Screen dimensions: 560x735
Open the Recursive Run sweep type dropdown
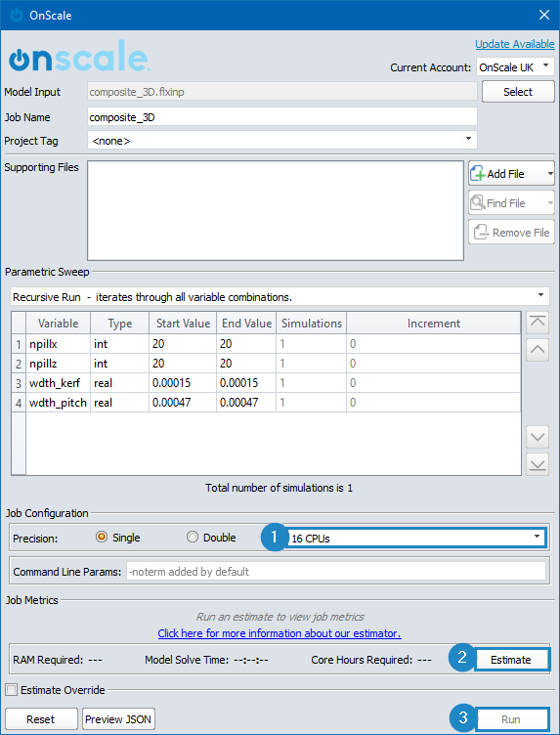point(280,297)
